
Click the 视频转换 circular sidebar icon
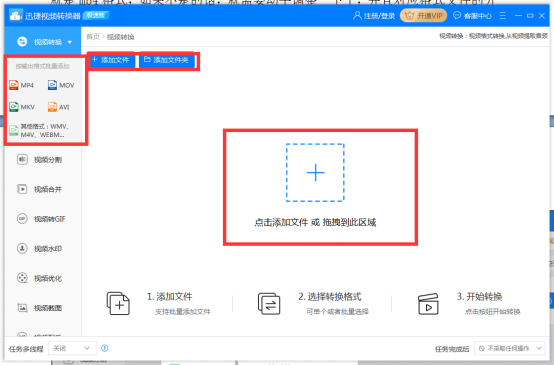tap(22, 42)
